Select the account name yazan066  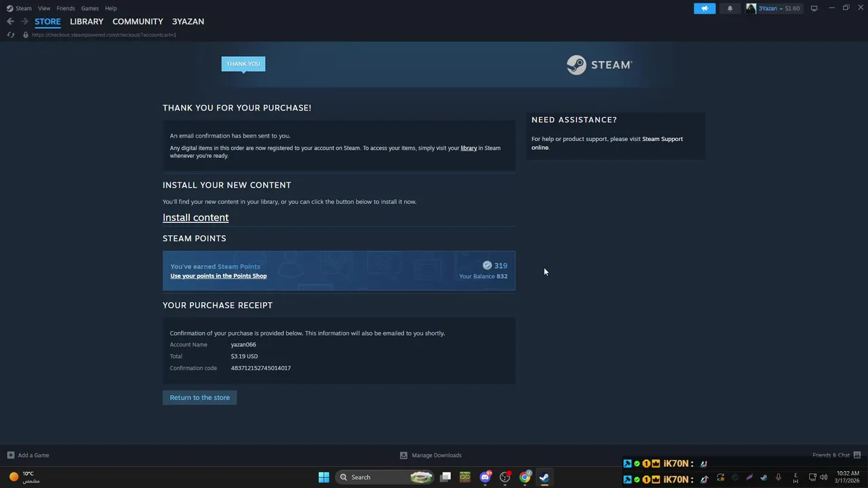click(x=243, y=344)
